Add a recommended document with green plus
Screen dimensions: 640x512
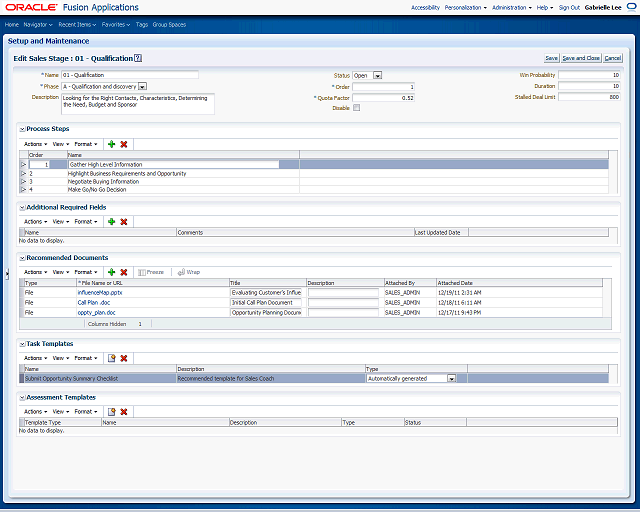(x=111, y=272)
